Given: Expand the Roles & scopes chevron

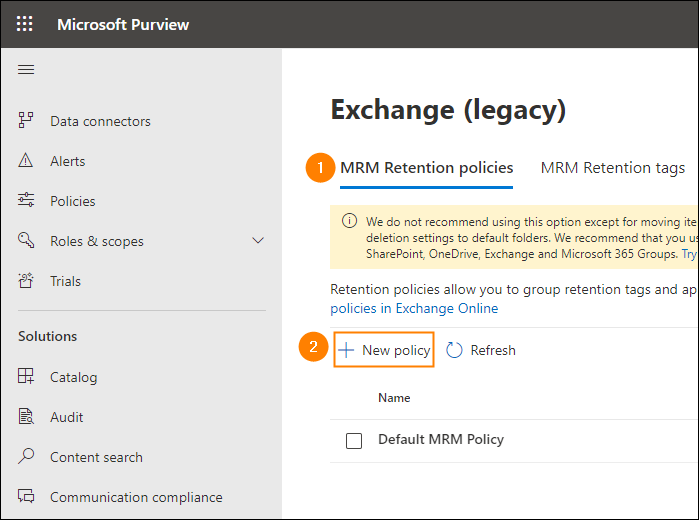Looking at the screenshot, I should 258,241.
